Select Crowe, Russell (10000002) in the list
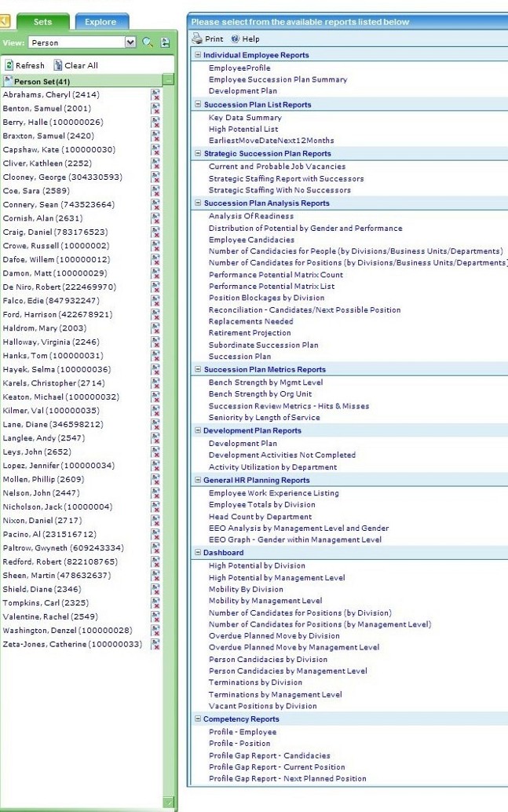The image size is (508, 812). (x=56, y=246)
